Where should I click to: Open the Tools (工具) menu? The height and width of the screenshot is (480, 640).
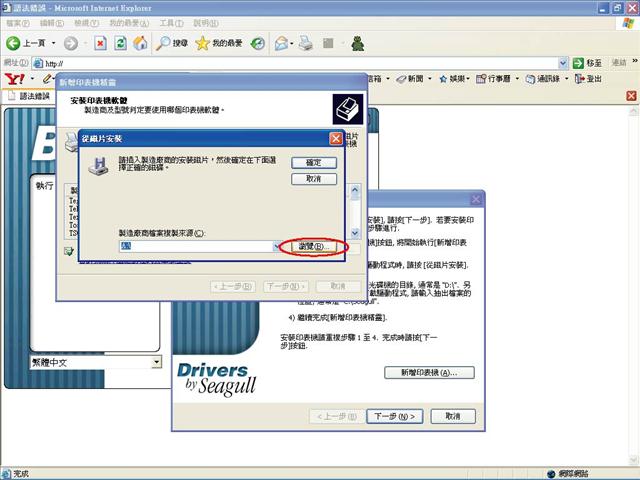tap(171, 23)
